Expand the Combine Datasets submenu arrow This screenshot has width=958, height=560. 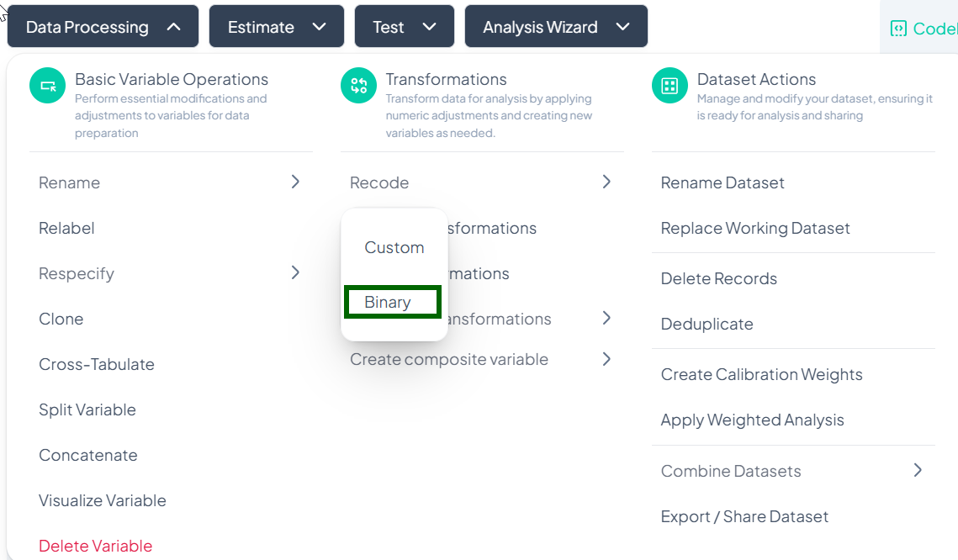918,470
